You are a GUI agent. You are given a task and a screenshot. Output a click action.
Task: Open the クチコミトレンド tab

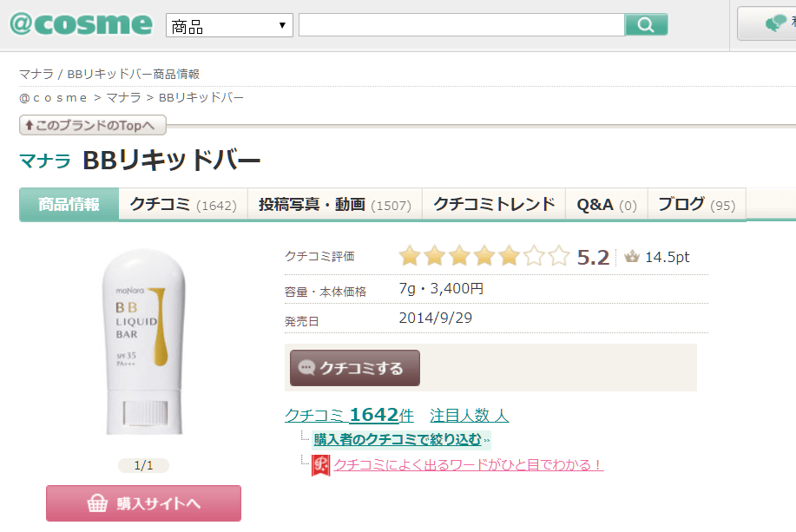pos(494,204)
